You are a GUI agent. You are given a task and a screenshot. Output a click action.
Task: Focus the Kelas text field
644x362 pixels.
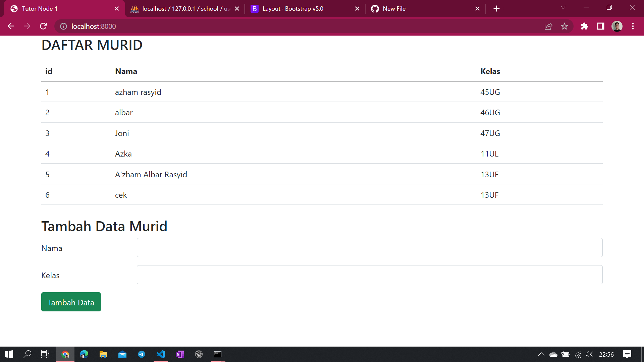pyautogui.click(x=369, y=275)
